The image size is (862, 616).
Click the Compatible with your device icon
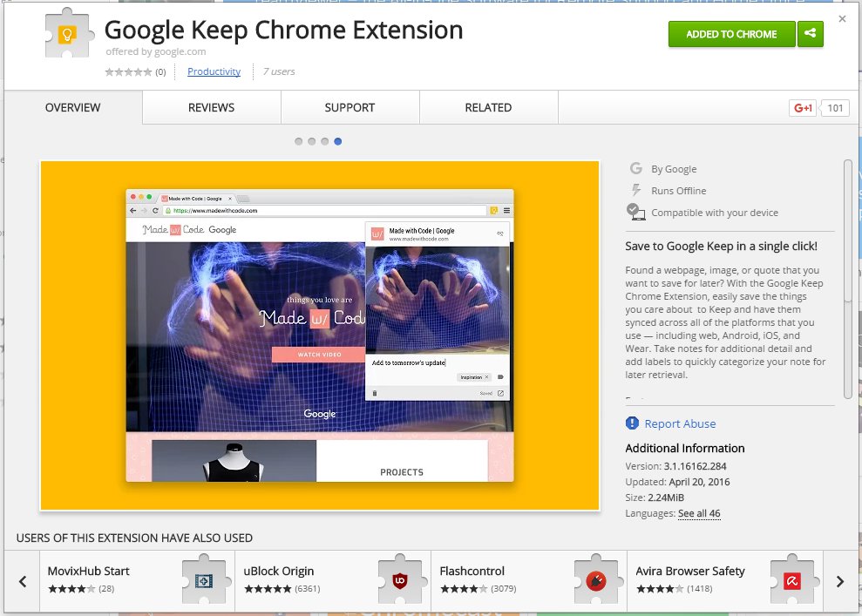point(636,212)
